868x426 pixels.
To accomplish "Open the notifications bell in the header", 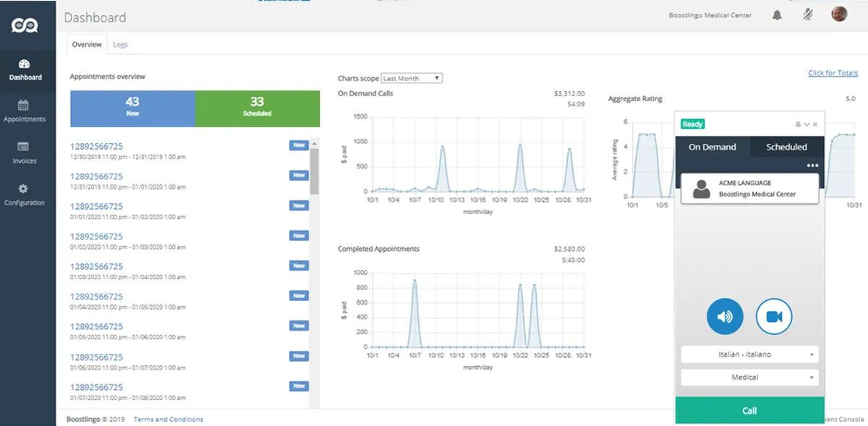I will pyautogui.click(x=777, y=15).
